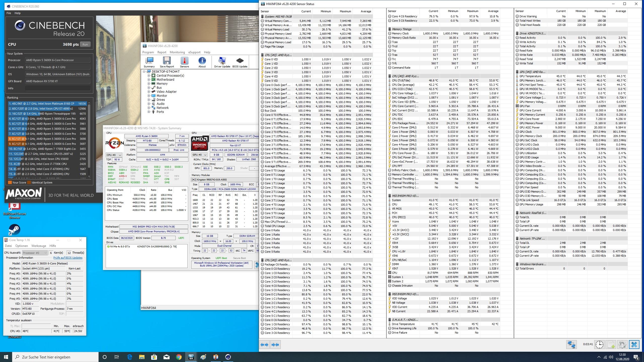Viewport: 644px width, 362px height.
Task: Select Intel Xeon Platinum 8168 ranking row
Action: (x=47, y=104)
